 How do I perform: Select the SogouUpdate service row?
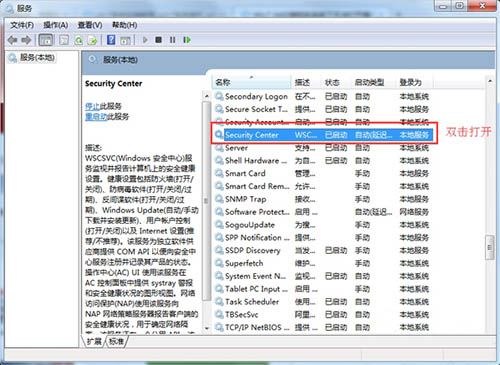(x=323, y=225)
